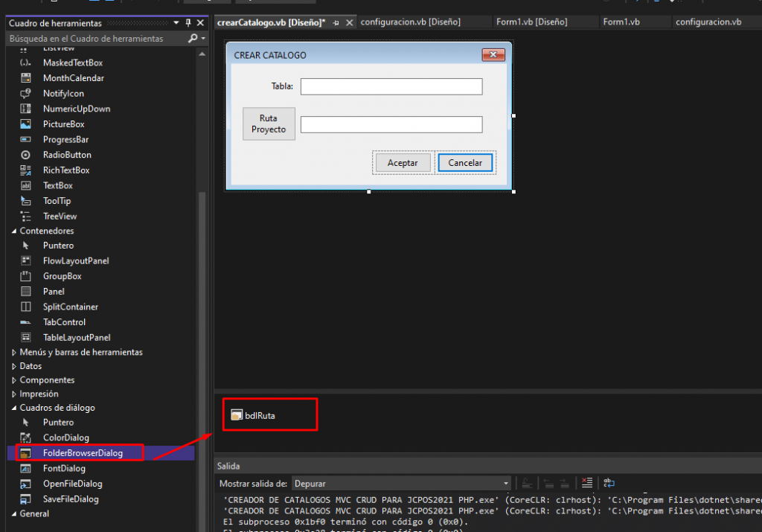Pick the MonthCalendar control in toolbox
This screenshot has width=762, height=532.
tap(73, 78)
